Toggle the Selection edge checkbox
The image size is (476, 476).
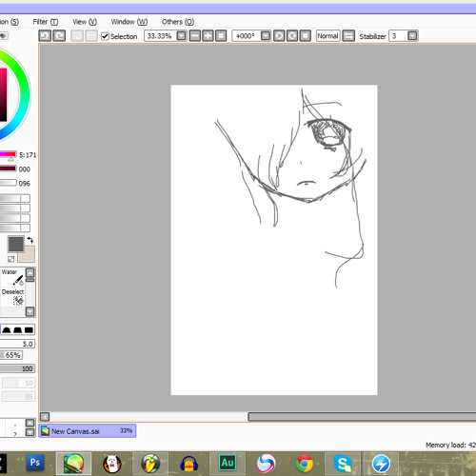(x=105, y=36)
